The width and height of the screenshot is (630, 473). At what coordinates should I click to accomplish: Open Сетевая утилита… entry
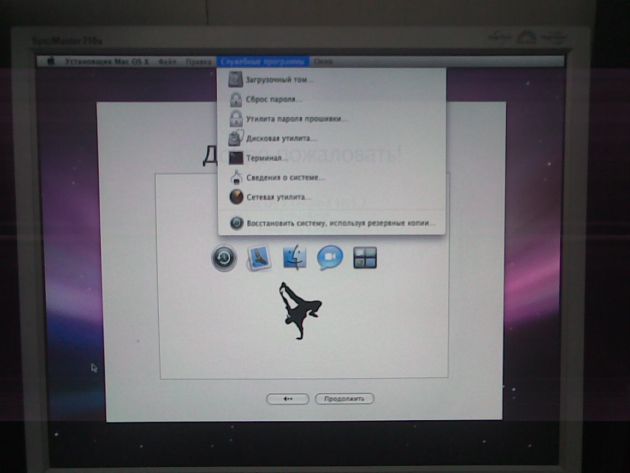coord(331,197)
